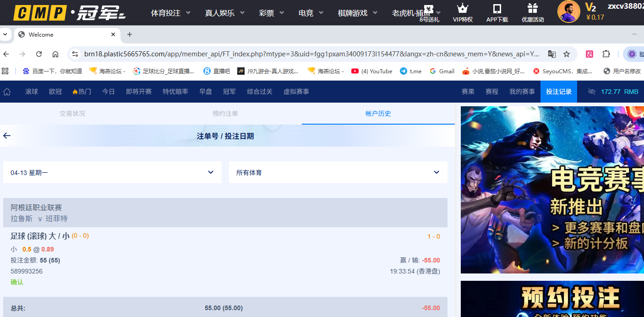Bookmark this page with the star icon
Screen dimensions: 644x317
coord(567,54)
